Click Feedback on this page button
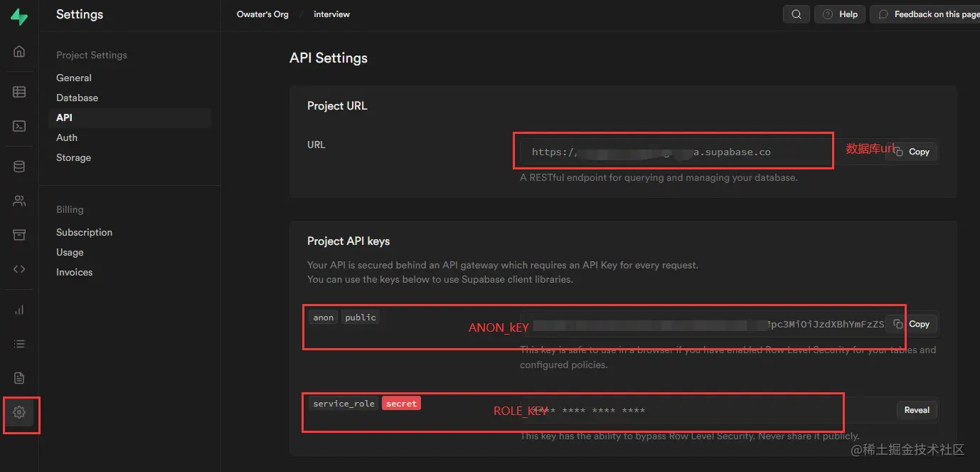980x472 pixels. pyautogui.click(x=925, y=14)
